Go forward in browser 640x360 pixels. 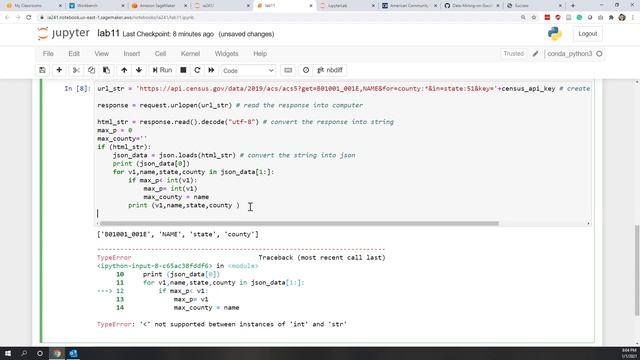click(x=18, y=18)
